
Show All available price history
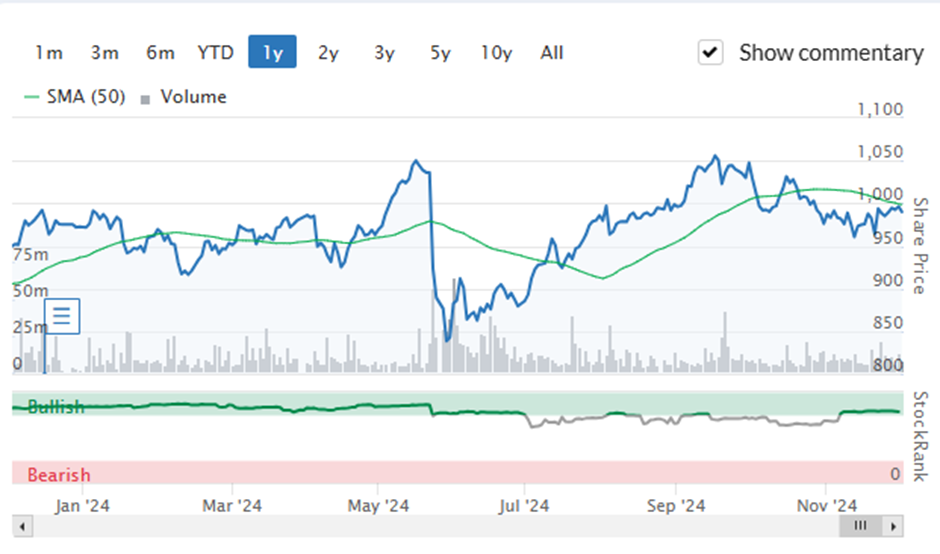click(x=552, y=53)
